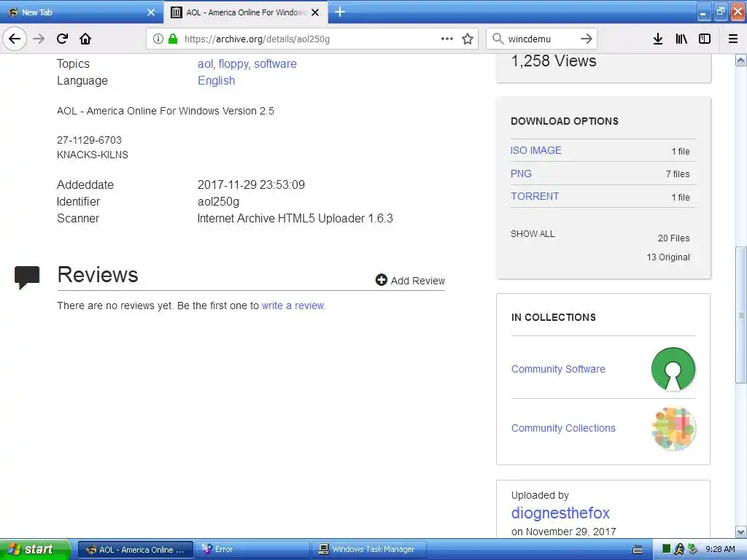Click the identifier value aol250g

(218, 201)
